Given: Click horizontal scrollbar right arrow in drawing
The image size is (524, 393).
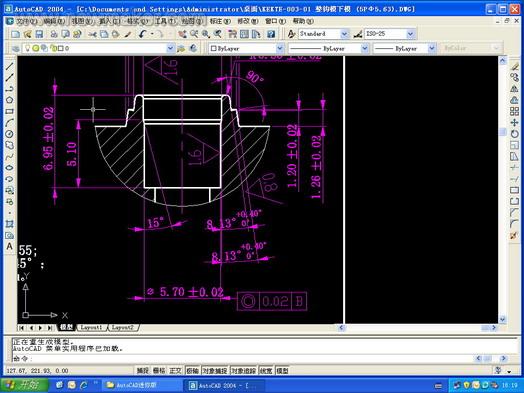Looking at the screenshot, I should tap(494, 328).
